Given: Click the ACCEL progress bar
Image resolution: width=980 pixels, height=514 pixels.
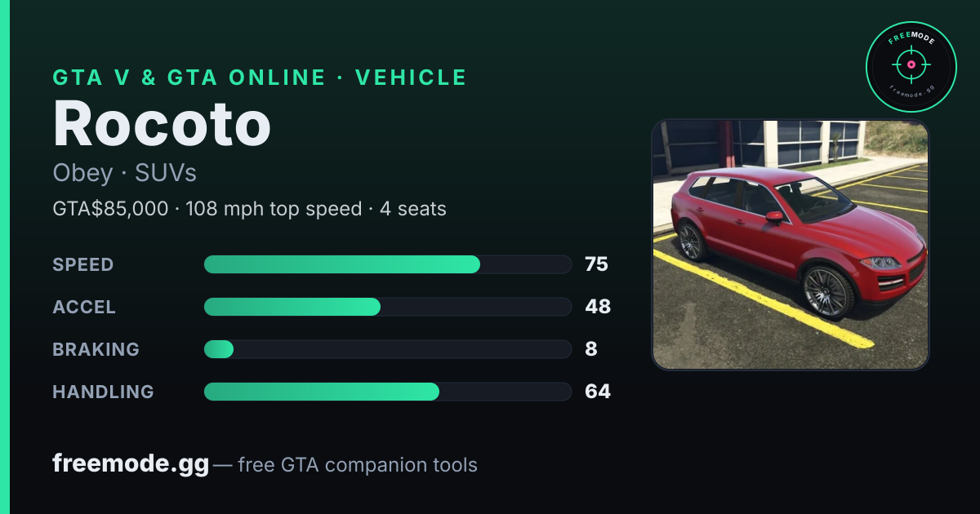Looking at the screenshot, I should pyautogui.click(x=387, y=307).
